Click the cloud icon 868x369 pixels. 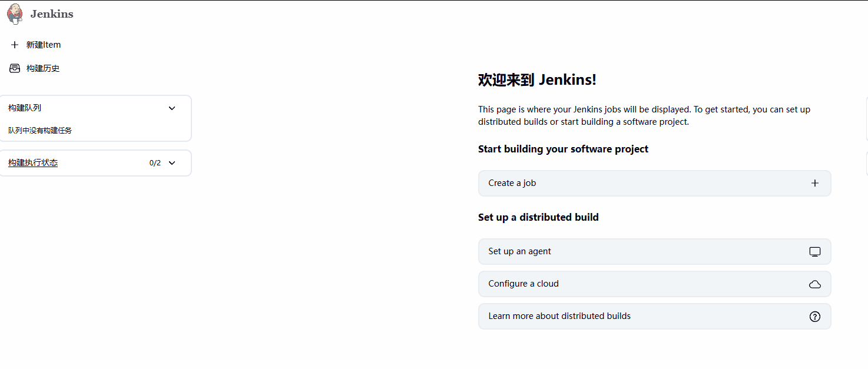point(815,284)
